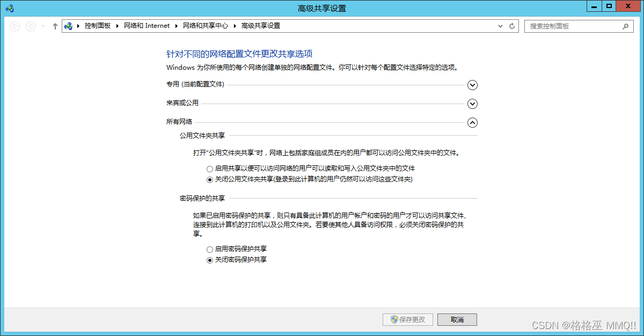
Task: Click the Forward navigation arrow
Action: click(x=31, y=26)
